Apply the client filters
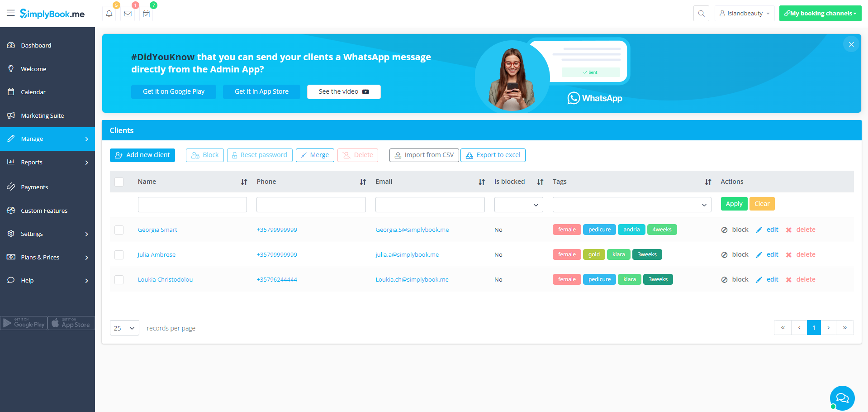The image size is (868, 412). point(734,204)
